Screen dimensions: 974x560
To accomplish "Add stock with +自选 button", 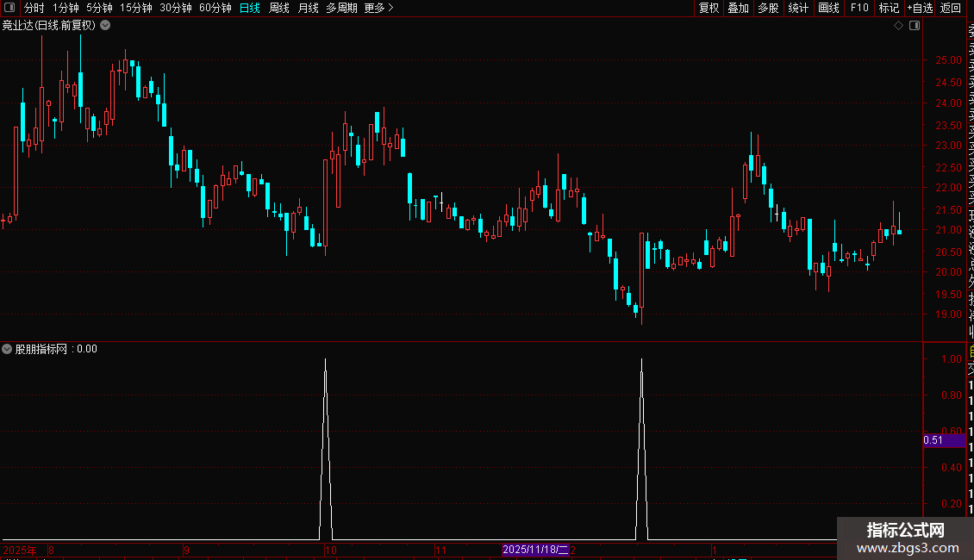I will [x=920, y=8].
